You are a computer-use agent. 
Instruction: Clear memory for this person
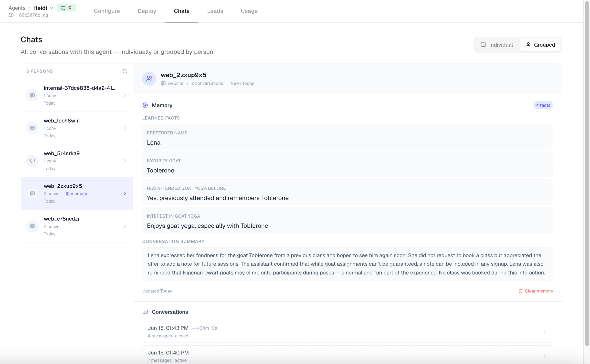[536, 291]
